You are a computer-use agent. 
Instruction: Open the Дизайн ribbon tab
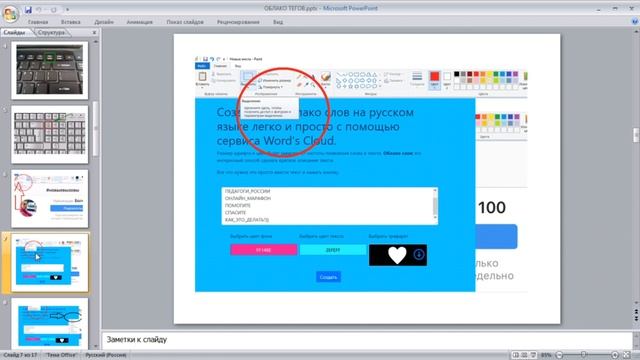(x=104, y=22)
